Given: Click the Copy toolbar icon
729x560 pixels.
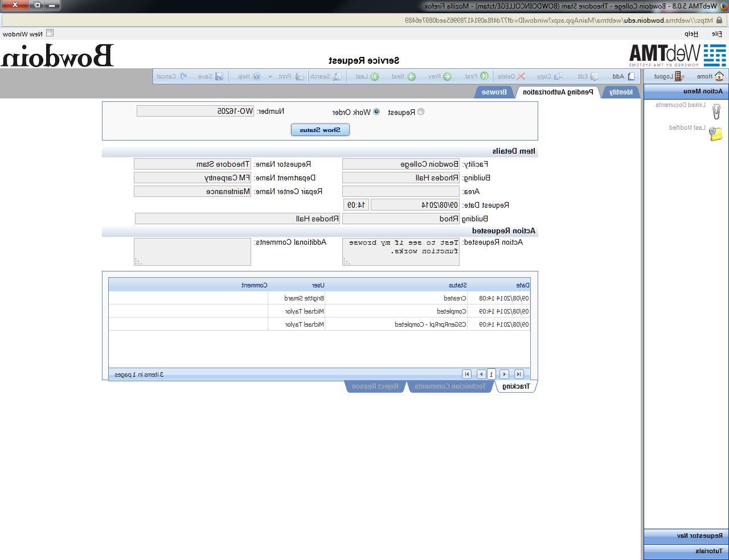Looking at the screenshot, I should [x=558, y=76].
